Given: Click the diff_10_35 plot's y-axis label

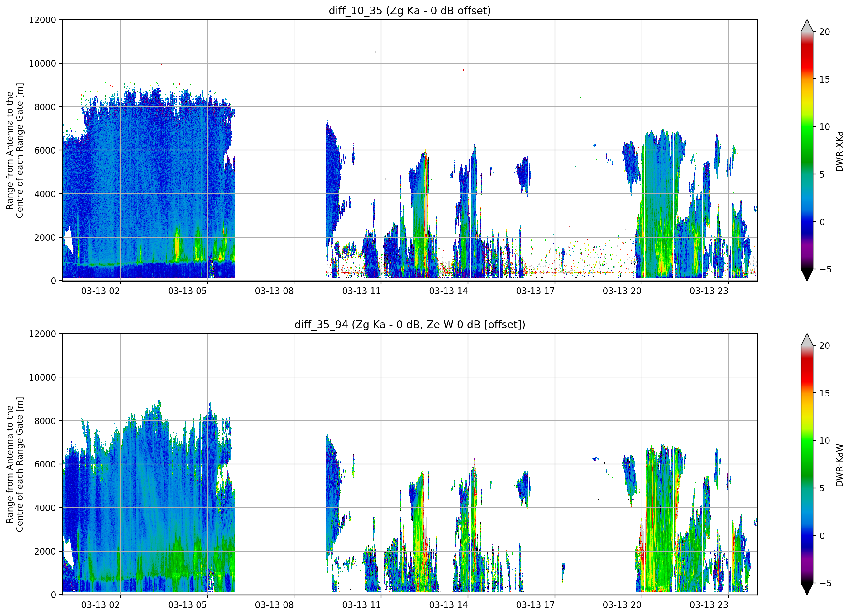Looking at the screenshot, I should [15, 150].
